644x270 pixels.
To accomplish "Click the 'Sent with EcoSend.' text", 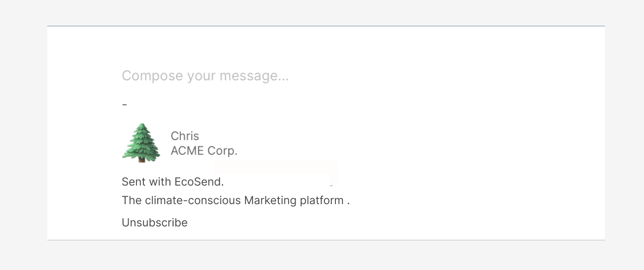I will point(173,182).
